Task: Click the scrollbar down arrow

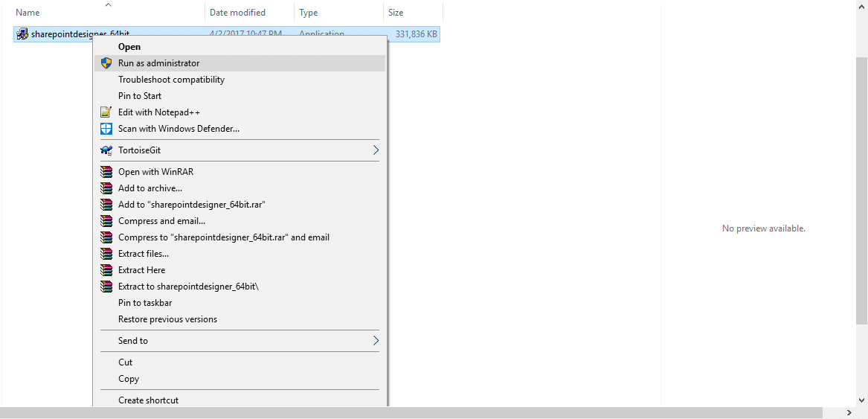Action: pos(863,400)
